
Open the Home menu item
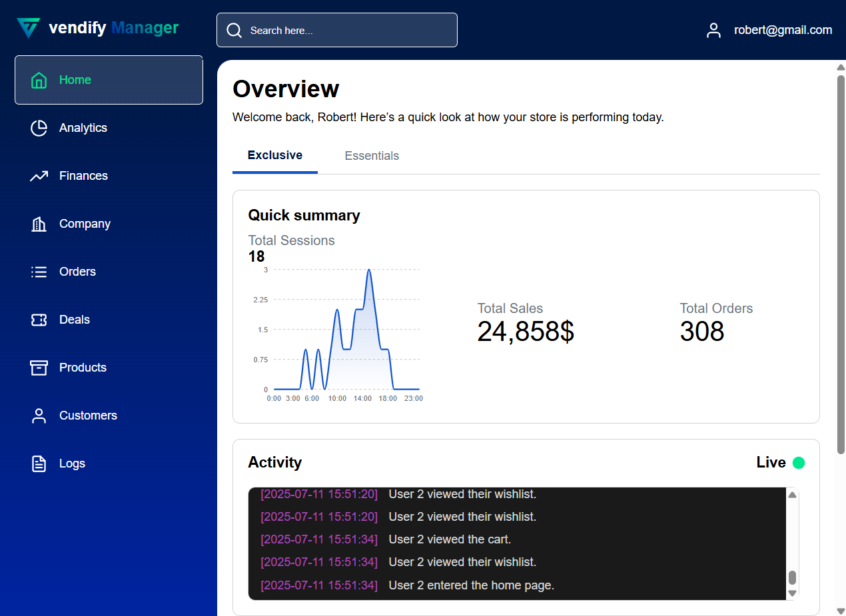click(109, 80)
